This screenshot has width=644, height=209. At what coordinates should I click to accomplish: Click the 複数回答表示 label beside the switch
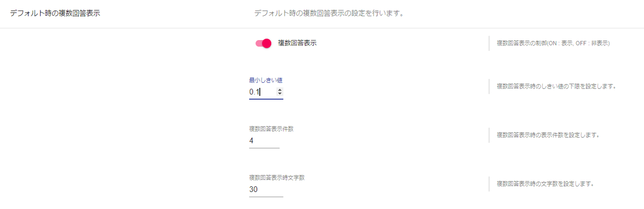point(297,43)
